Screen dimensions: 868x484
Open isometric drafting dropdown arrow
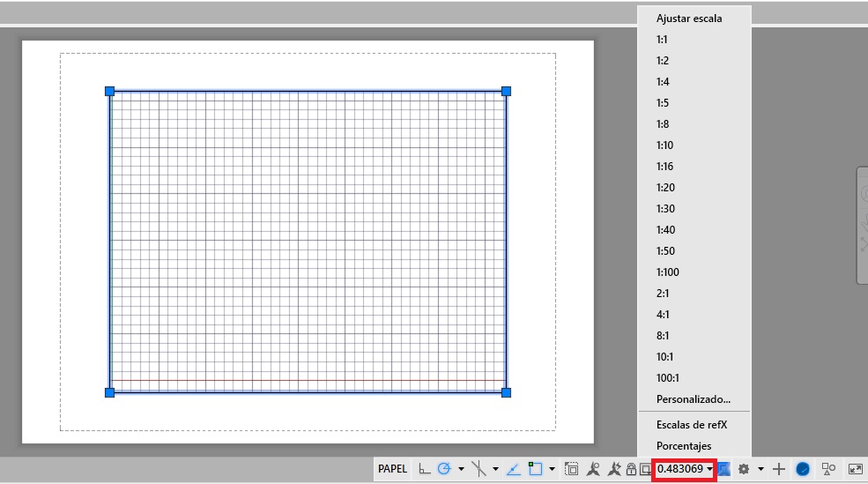[x=495, y=469]
